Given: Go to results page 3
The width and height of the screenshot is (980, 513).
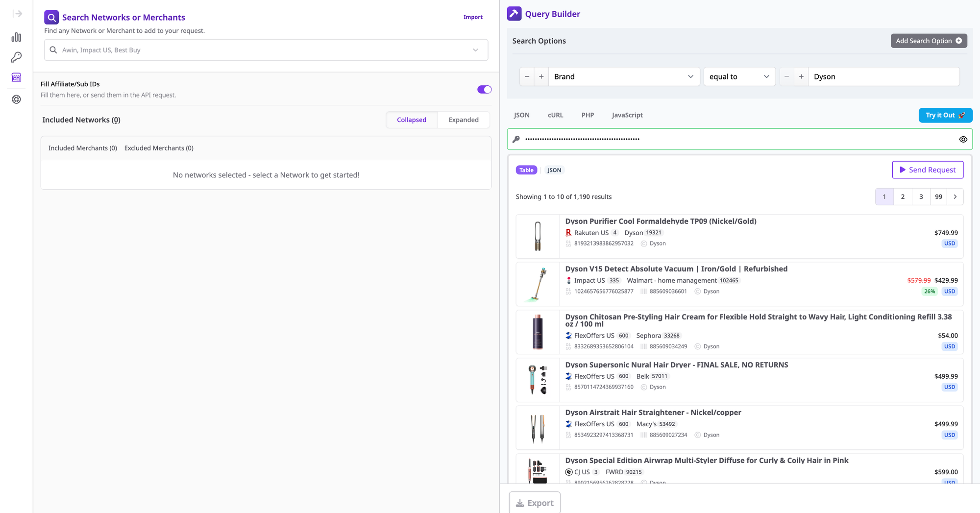Looking at the screenshot, I should 921,196.
